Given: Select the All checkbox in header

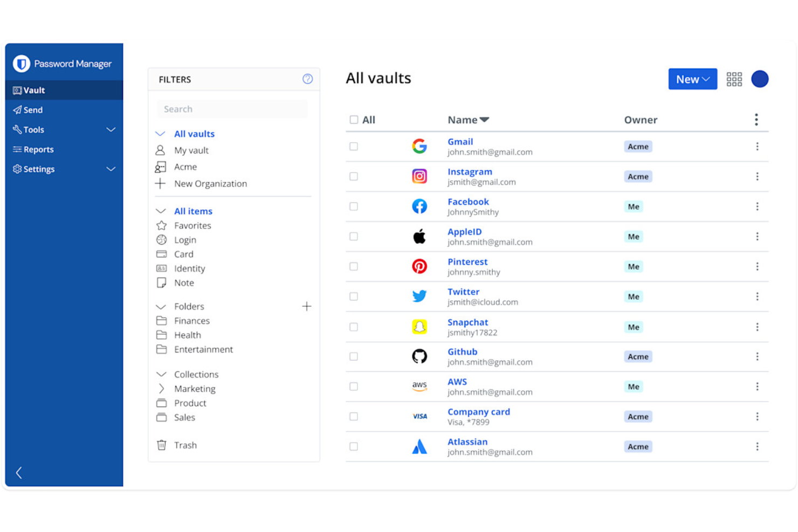Looking at the screenshot, I should [x=353, y=119].
